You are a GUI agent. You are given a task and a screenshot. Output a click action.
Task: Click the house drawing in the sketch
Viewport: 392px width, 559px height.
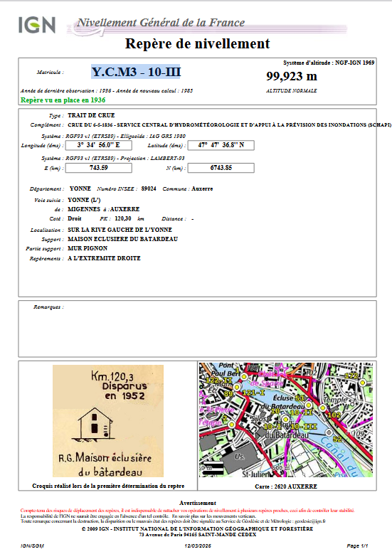92,423
